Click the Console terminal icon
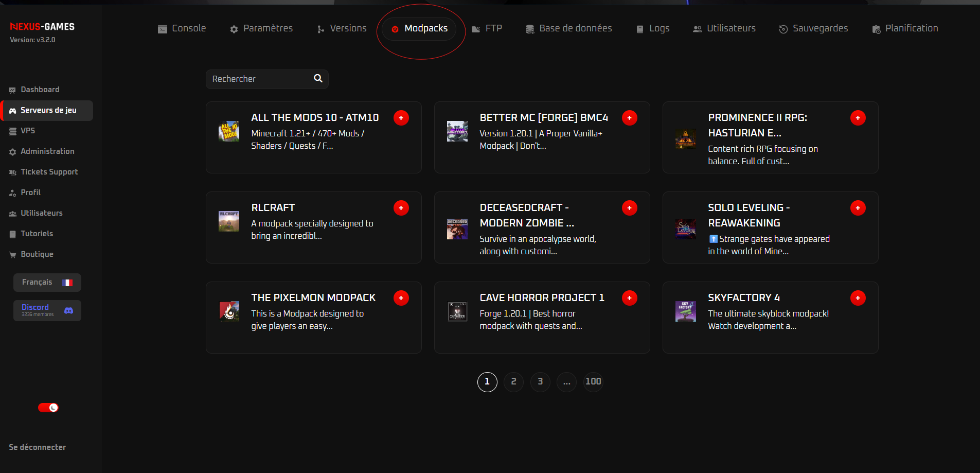 [163, 29]
